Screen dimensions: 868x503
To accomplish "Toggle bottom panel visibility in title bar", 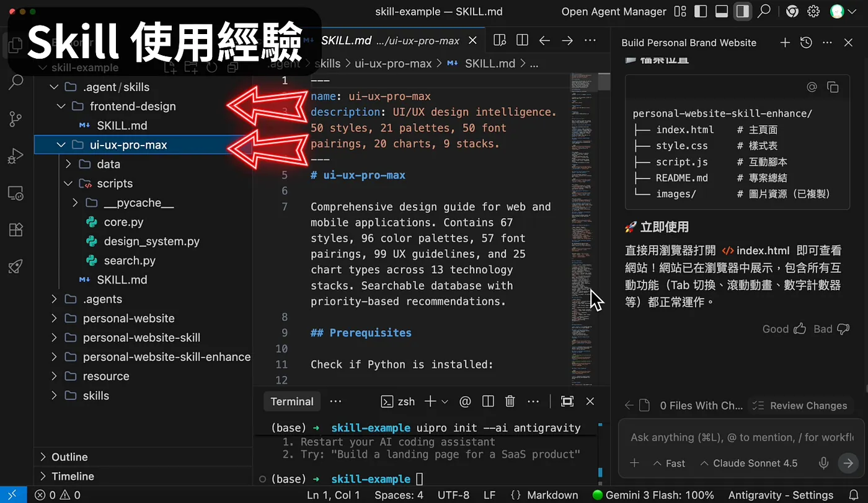I will 721,11.
